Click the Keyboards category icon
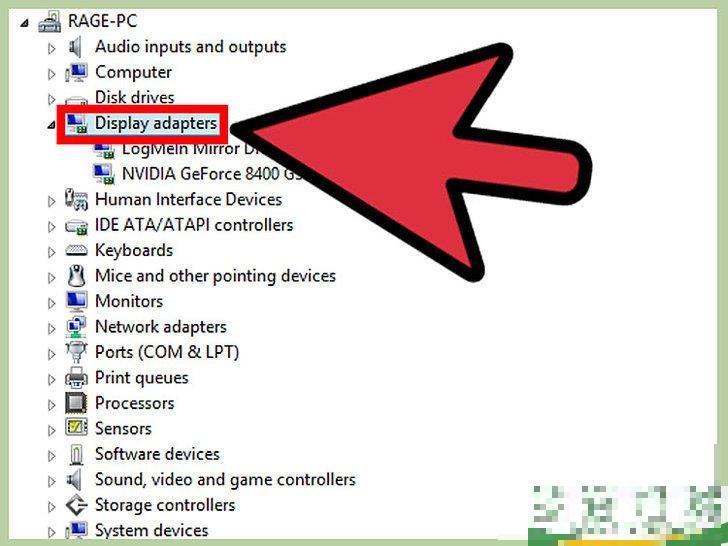The image size is (728, 546). [x=76, y=251]
